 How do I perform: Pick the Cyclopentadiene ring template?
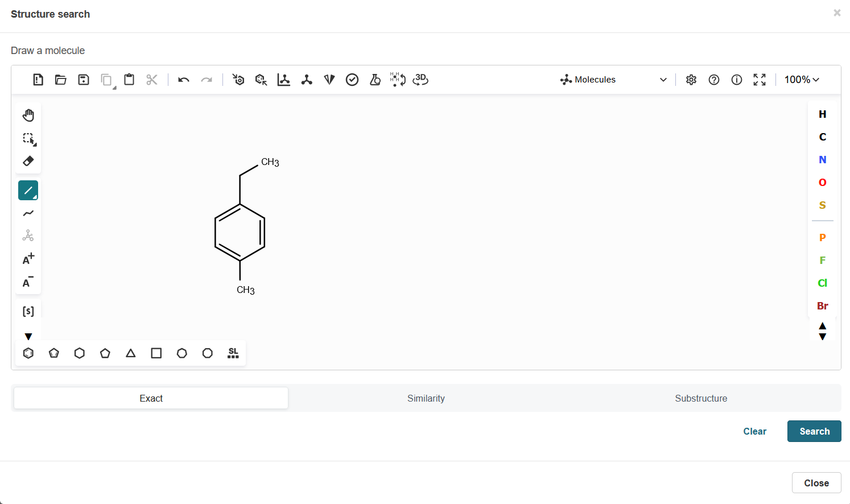click(54, 353)
